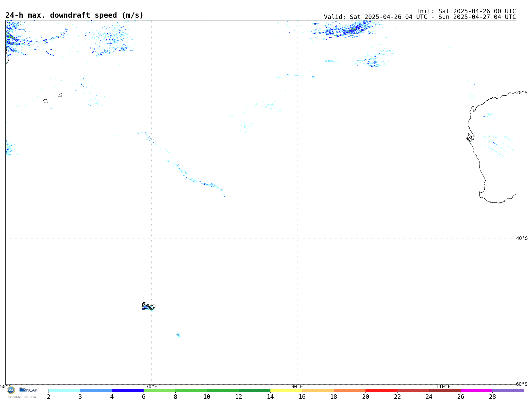The height and width of the screenshot is (400, 532).
Task: Pick the purple above-28 m/s colorbar swatch
Action: [508, 391]
